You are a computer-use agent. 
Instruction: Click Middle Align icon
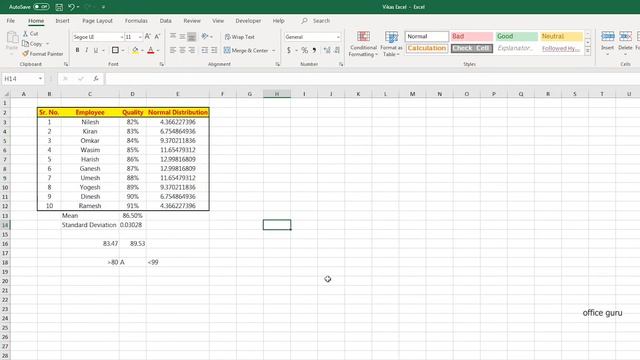point(182,37)
